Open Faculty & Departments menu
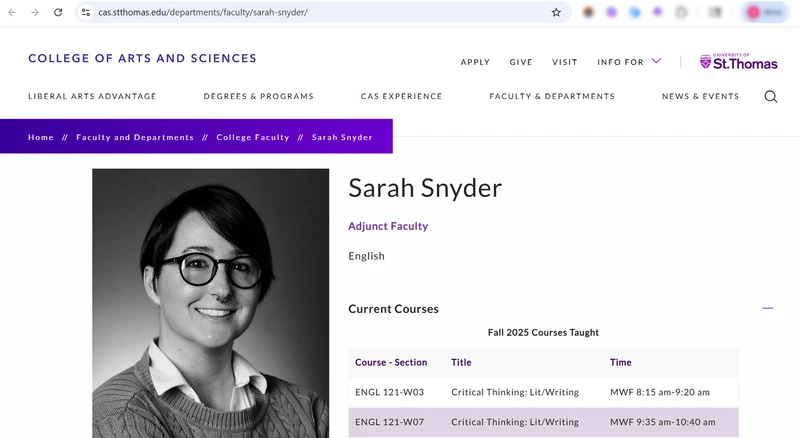800x438 pixels. 552,96
